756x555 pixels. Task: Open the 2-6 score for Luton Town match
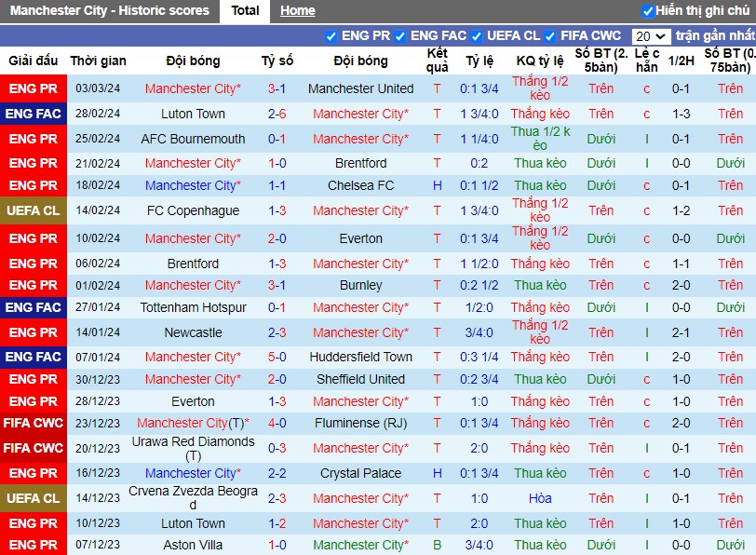pos(277,114)
